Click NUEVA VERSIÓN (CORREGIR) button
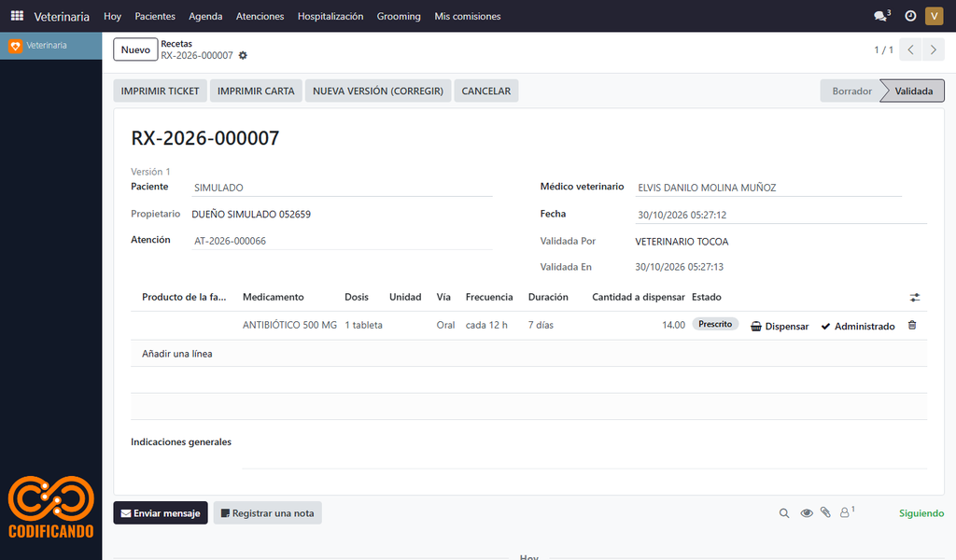956x560 pixels. click(378, 91)
